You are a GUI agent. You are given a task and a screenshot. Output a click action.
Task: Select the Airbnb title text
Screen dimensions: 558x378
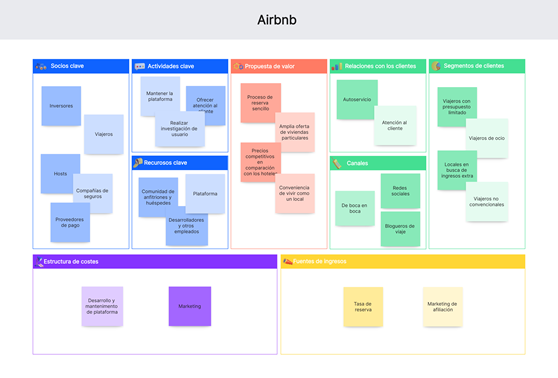click(x=277, y=20)
